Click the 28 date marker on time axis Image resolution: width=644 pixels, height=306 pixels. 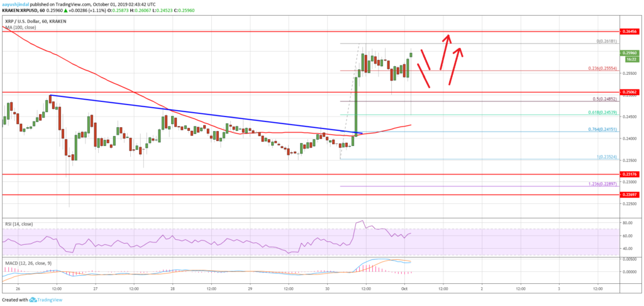pos(172,286)
